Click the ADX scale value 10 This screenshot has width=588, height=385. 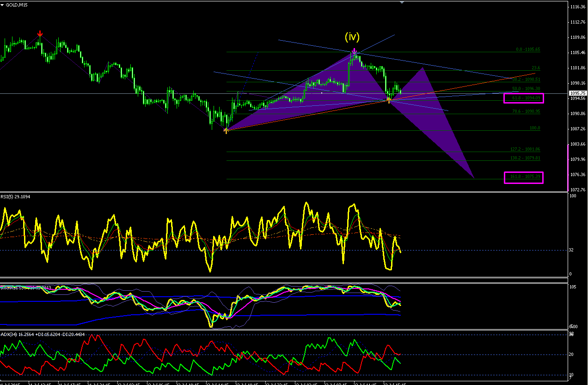tap(572, 374)
